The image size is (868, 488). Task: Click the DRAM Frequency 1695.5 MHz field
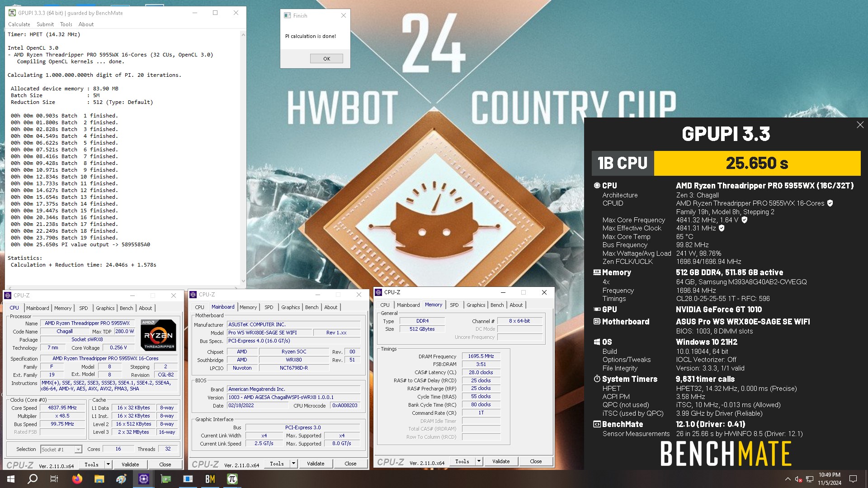coord(481,356)
